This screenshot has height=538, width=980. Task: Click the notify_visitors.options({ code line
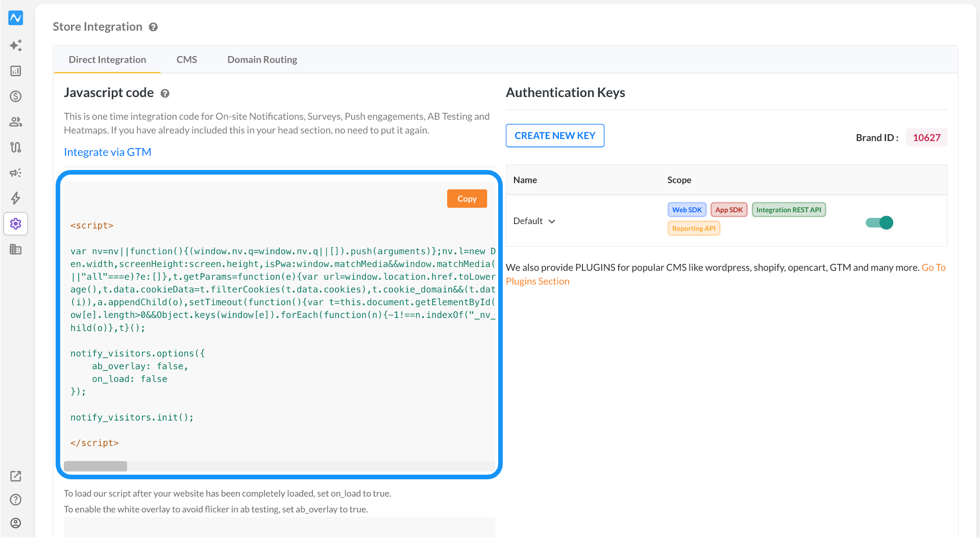tap(138, 354)
